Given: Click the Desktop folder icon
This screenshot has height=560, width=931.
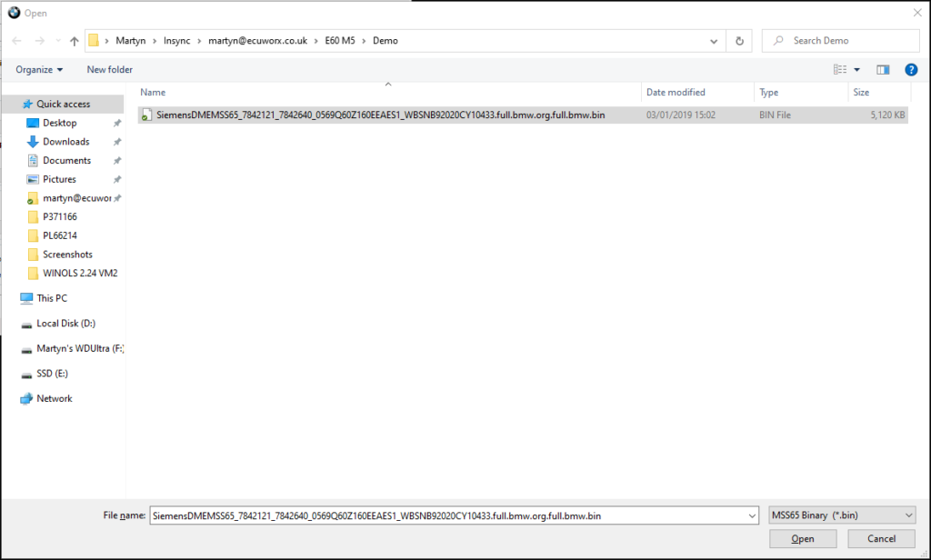Looking at the screenshot, I should [33, 123].
